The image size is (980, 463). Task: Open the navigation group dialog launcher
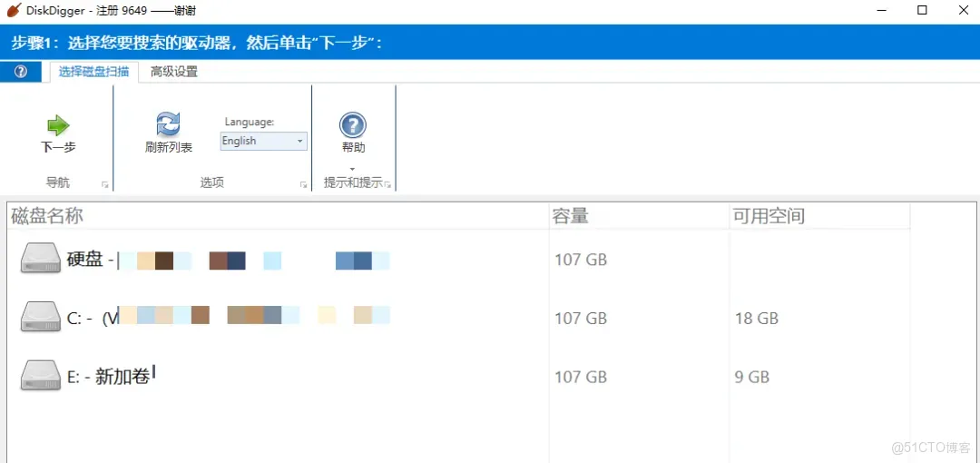pos(105,184)
